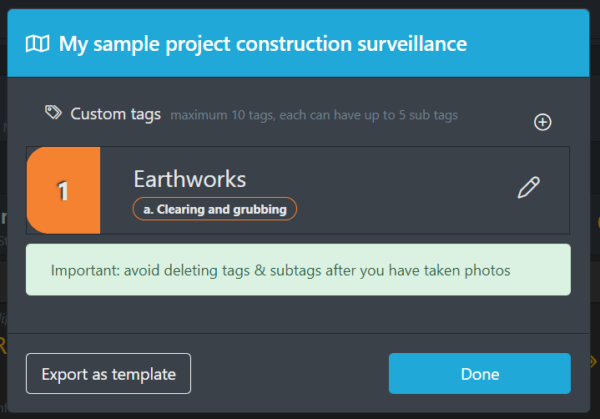Click the Done button
This screenshot has width=600, height=419.
(480, 373)
